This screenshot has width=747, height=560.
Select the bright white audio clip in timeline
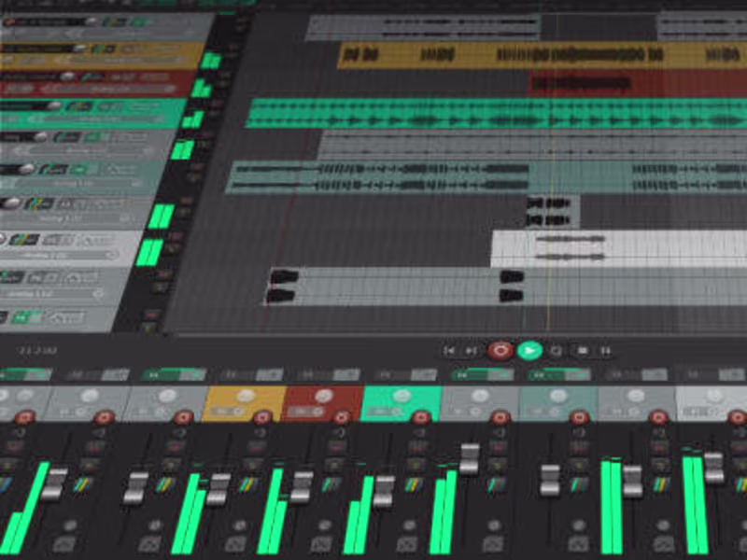tap(619, 248)
